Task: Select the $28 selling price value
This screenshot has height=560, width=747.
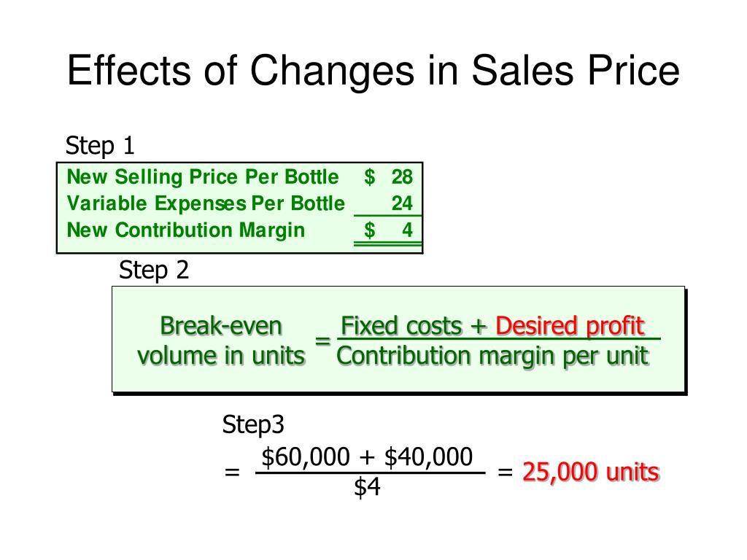Action: point(388,176)
